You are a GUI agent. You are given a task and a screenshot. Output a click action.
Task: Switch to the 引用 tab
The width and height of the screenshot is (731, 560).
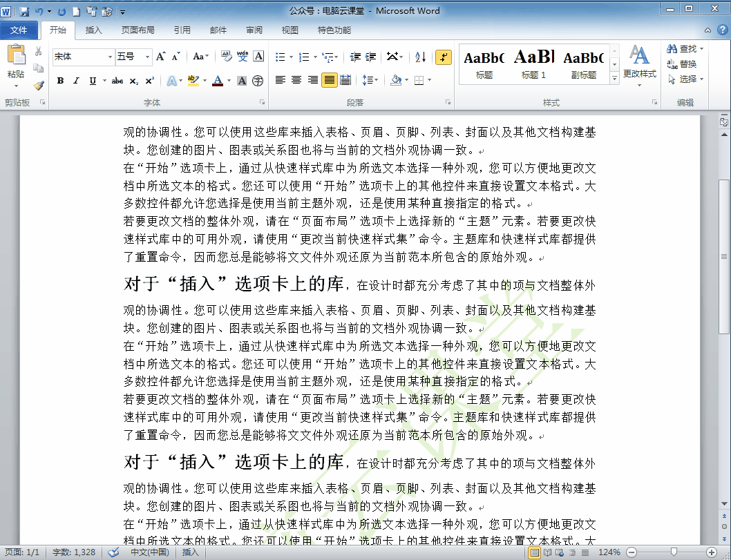[x=182, y=30]
